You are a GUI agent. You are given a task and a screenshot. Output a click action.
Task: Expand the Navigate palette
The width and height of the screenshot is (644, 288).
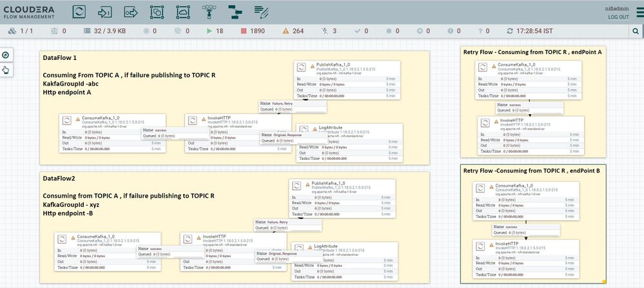pyautogui.click(x=6, y=55)
